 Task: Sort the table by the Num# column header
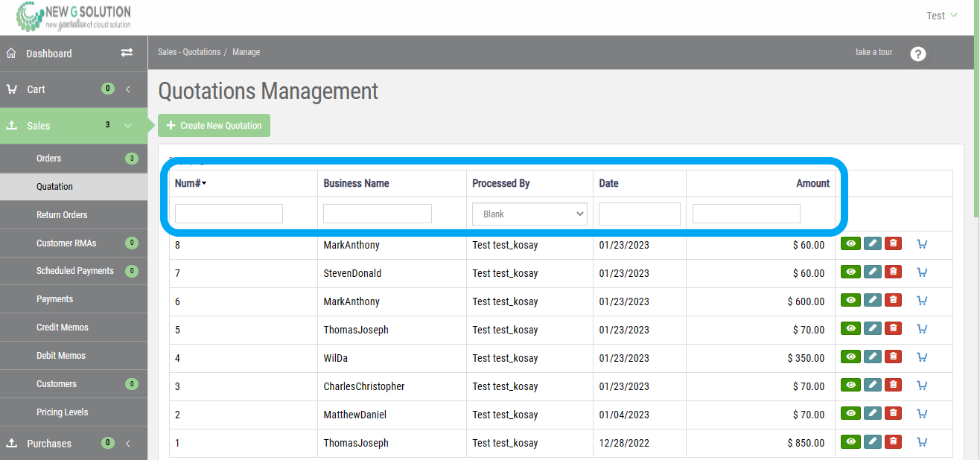click(190, 183)
